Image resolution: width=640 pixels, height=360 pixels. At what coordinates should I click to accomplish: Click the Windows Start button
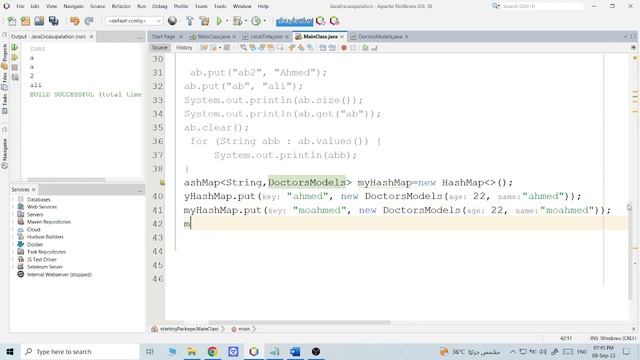tap(10, 351)
